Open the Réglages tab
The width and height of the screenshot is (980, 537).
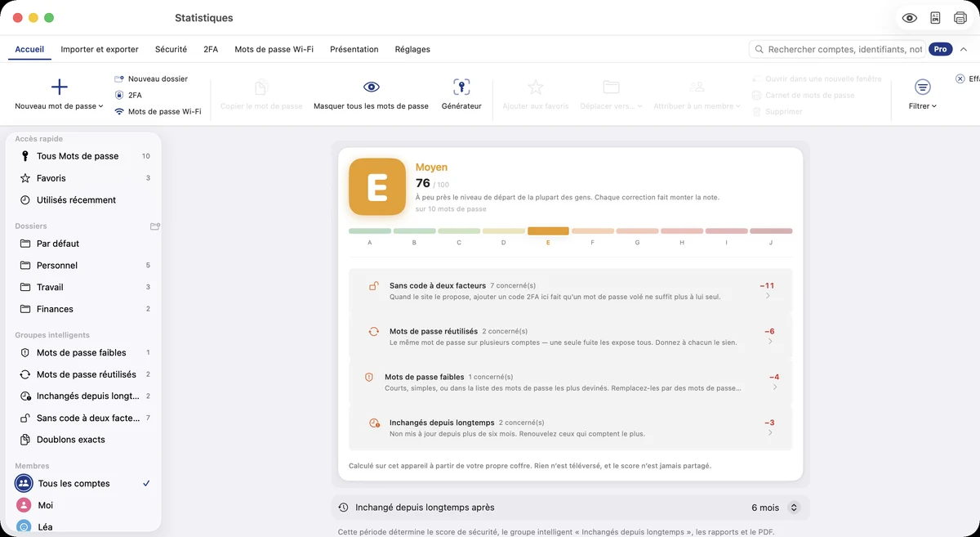point(412,49)
